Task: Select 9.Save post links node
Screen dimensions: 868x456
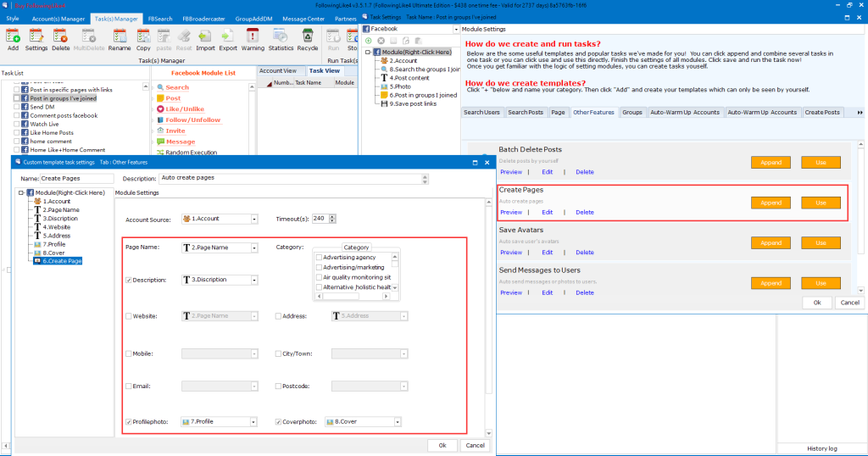Action: [413, 103]
